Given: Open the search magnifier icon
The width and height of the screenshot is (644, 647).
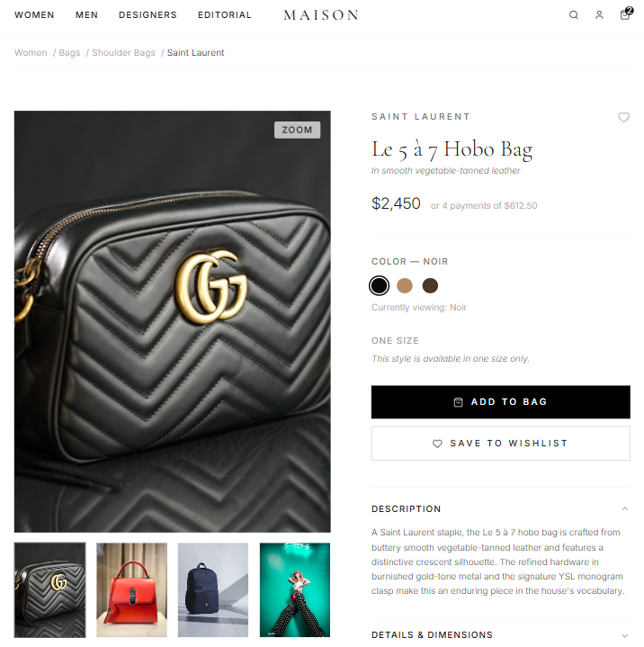Looking at the screenshot, I should click(574, 15).
